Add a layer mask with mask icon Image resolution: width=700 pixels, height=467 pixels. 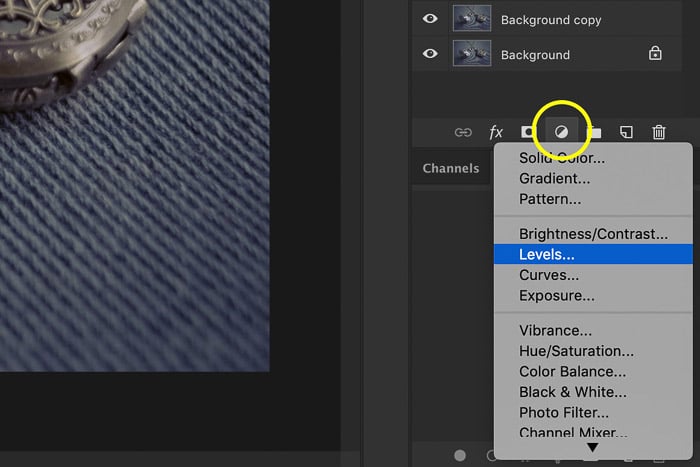click(528, 132)
